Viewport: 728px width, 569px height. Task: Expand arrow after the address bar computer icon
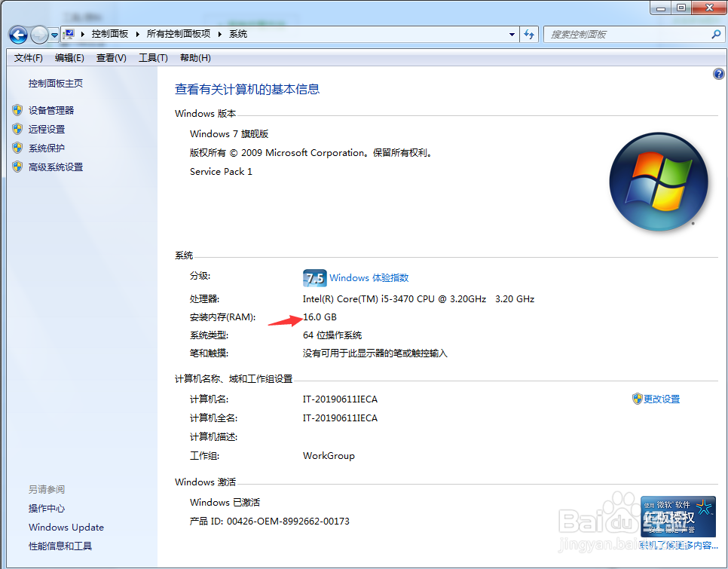(83, 34)
